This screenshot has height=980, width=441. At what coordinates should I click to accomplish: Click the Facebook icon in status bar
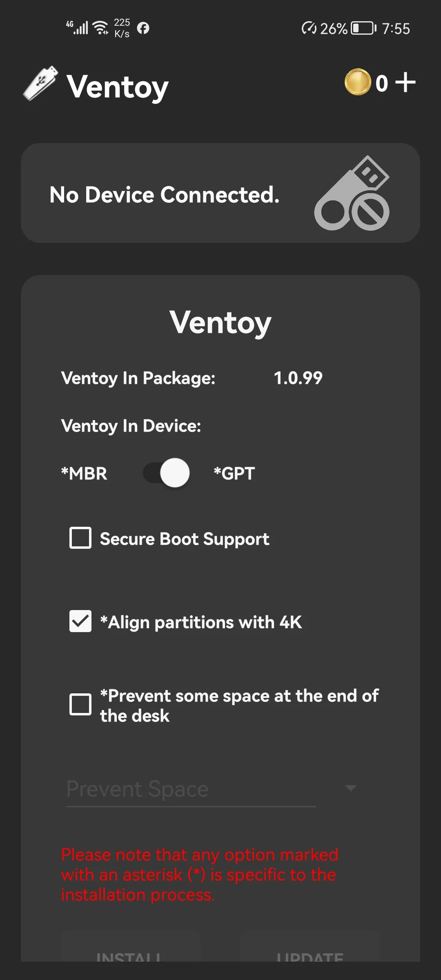[x=144, y=29]
